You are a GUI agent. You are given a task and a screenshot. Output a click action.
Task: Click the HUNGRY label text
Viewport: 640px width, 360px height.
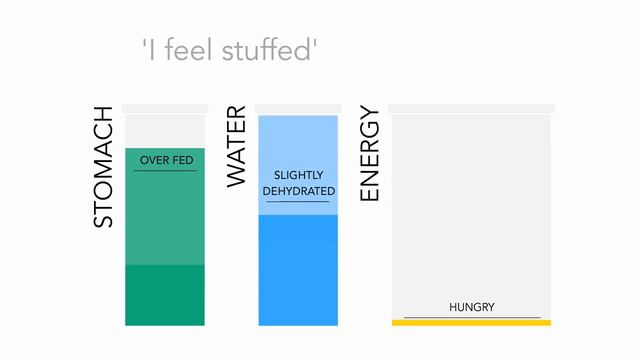coord(472,307)
